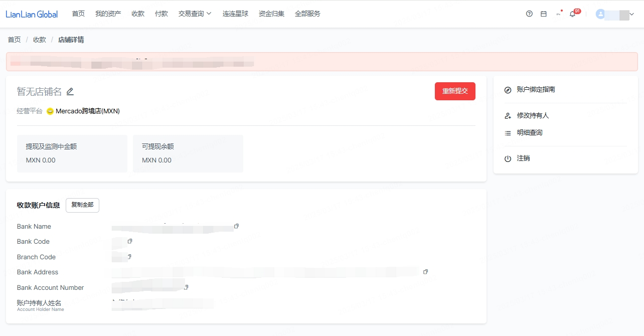The width and height of the screenshot is (644, 336).
Task: Click the LianLian Global logo
Action: [32, 14]
